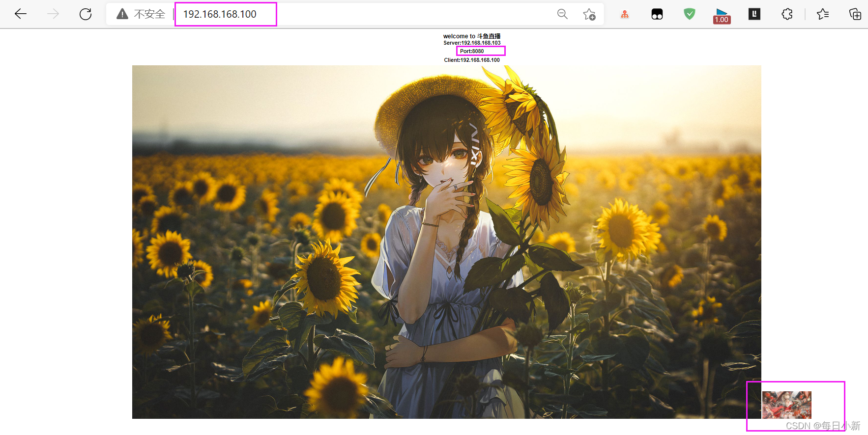Select the Client:192.168.168.100 text
The width and height of the screenshot is (868, 435).
472,60
